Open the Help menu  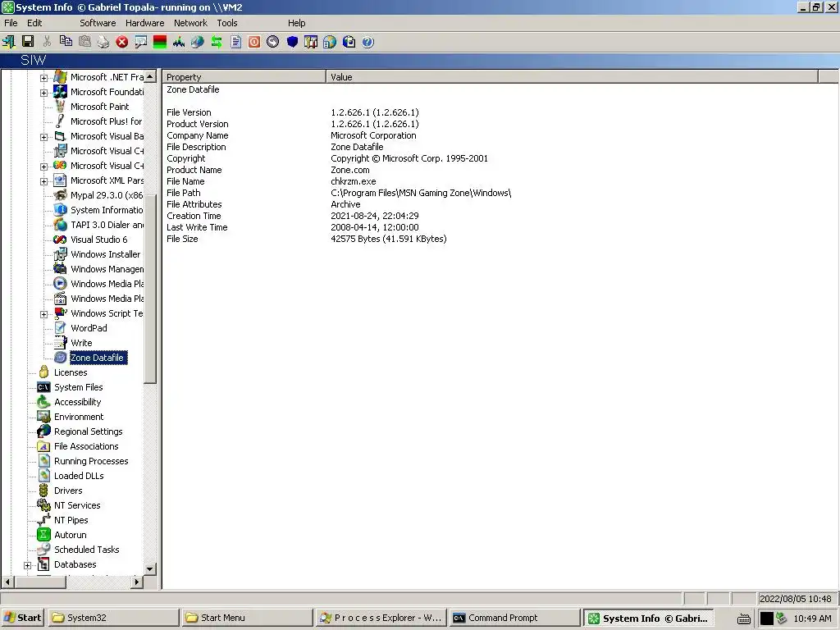tap(296, 22)
